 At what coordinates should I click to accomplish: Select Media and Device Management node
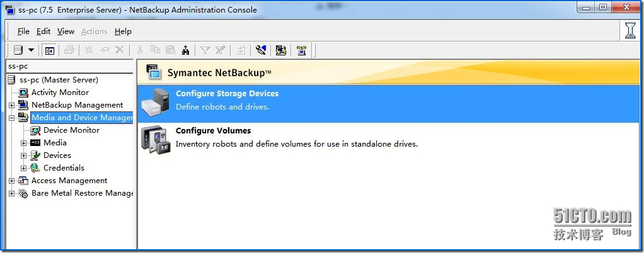coord(82,118)
